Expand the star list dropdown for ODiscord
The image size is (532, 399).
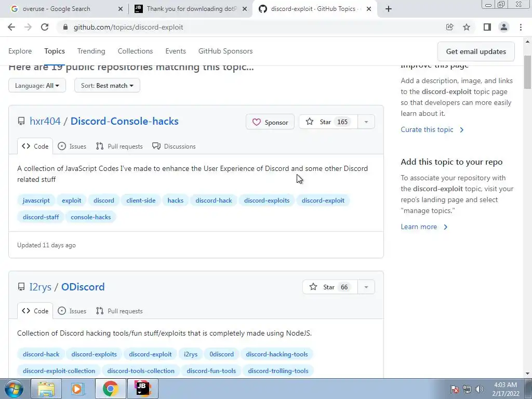tap(366, 287)
